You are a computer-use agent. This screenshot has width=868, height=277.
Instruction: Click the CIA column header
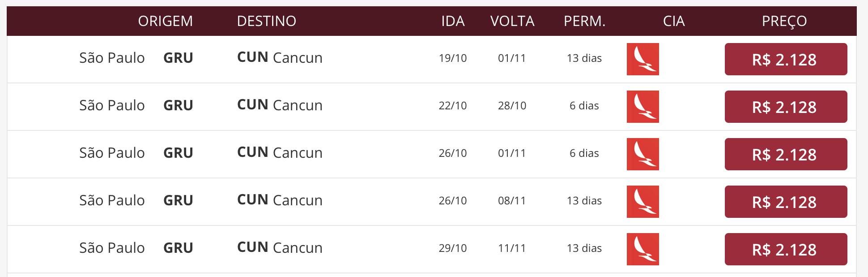pyautogui.click(x=674, y=21)
